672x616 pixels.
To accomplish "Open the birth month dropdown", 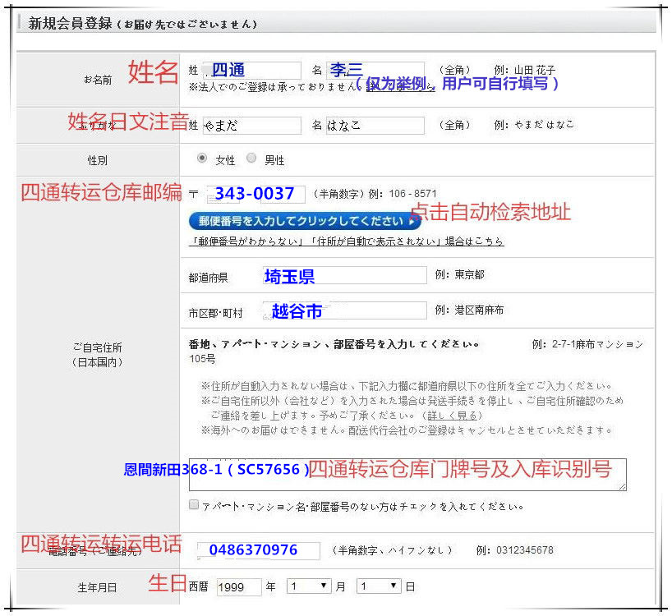I will pyautogui.click(x=309, y=586).
